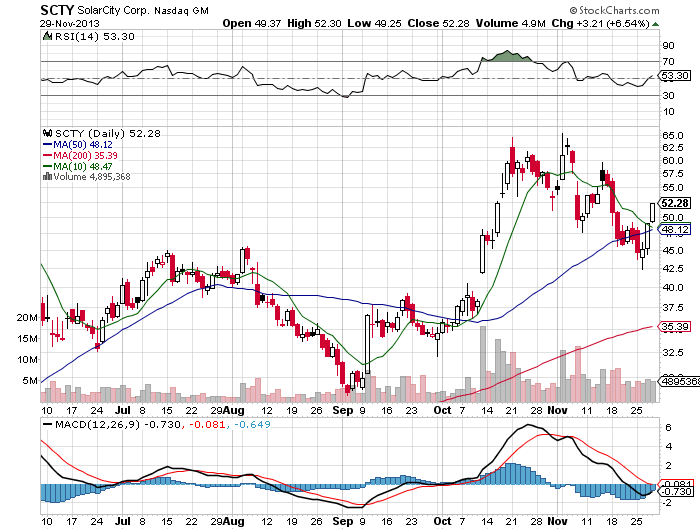Screen dimensions: 700x530
Task: Click the 4895368 volume tag
Action: click(x=679, y=381)
